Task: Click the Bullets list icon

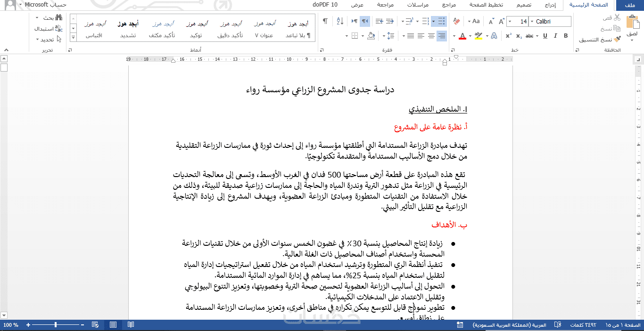Action: tap(441, 21)
